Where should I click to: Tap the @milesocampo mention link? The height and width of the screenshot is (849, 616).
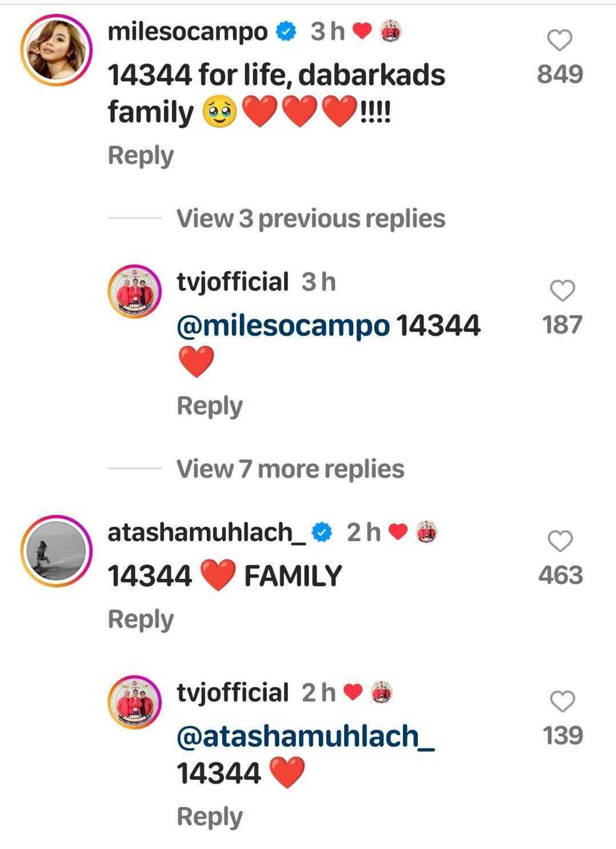(x=283, y=325)
